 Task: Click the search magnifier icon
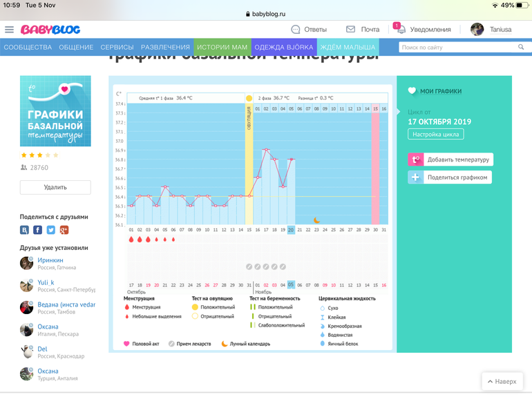(x=520, y=48)
